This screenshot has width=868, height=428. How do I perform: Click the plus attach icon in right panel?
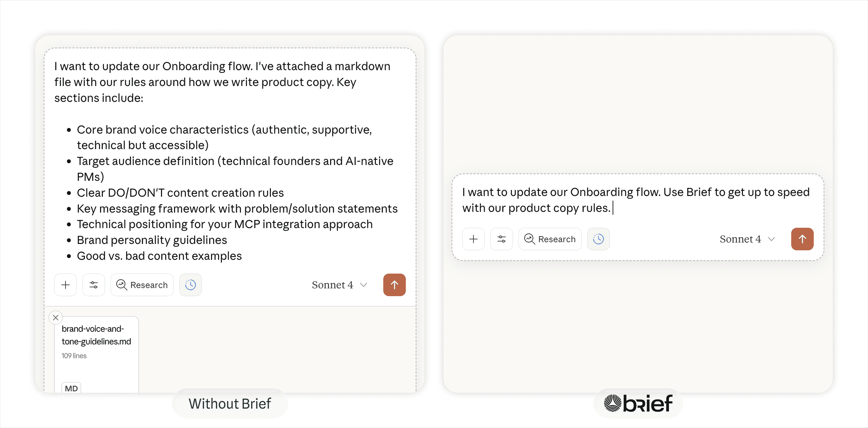click(x=473, y=239)
